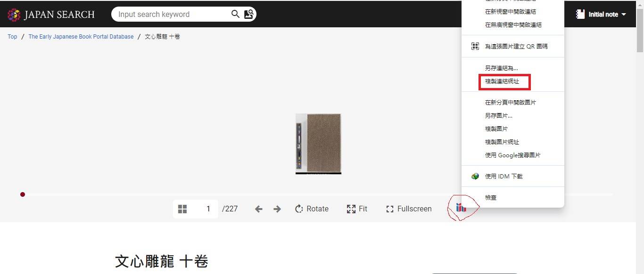Click the Japan Search logo

(51, 15)
